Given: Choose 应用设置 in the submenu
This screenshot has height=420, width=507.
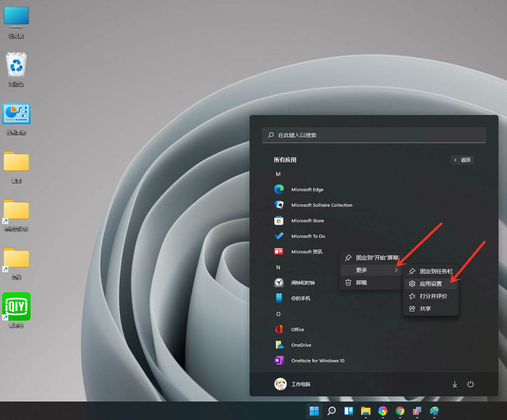Looking at the screenshot, I should (430, 284).
